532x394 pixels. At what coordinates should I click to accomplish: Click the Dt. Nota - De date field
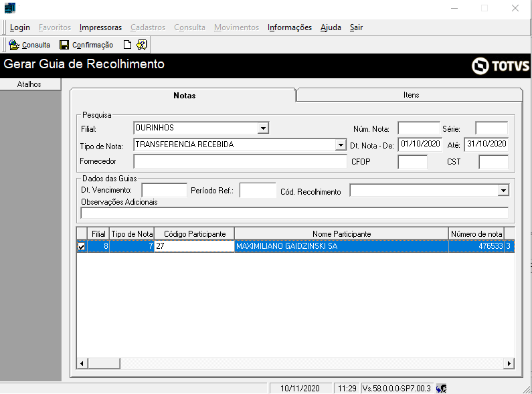click(420, 144)
